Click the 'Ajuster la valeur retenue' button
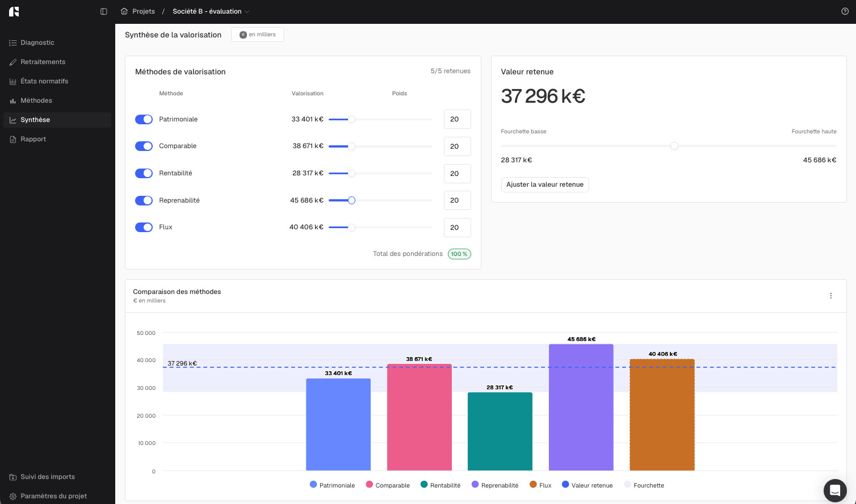 click(x=545, y=184)
